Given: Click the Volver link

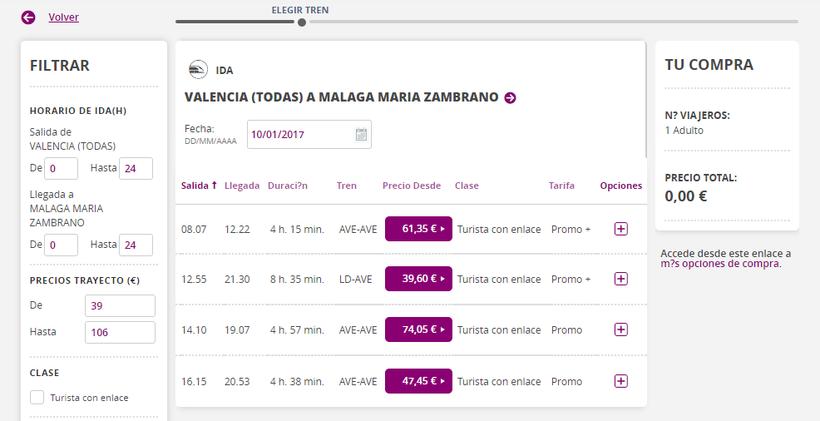Looking at the screenshot, I should (63, 17).
